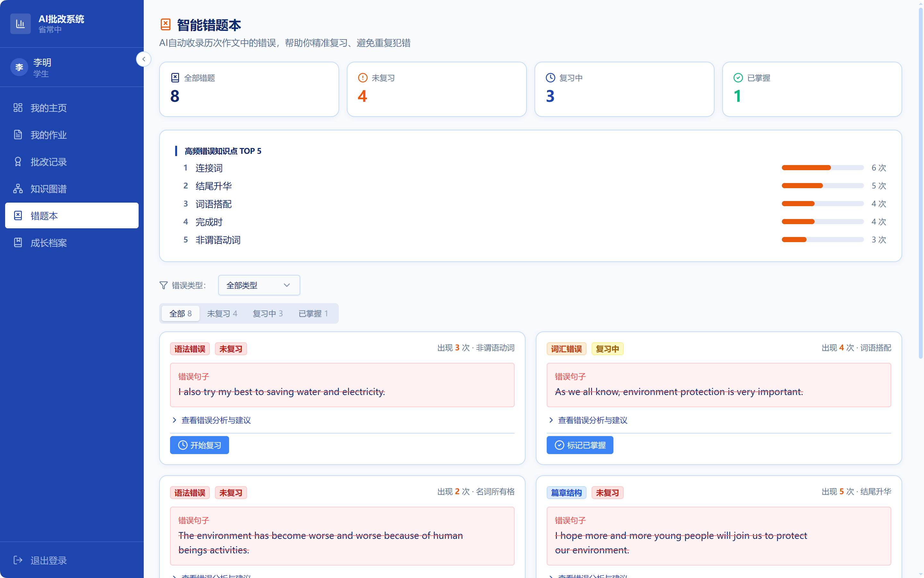Click the clock icon on 开始复习 button
The height and width of the screenshot is (578, 924).
pos(183,445)
